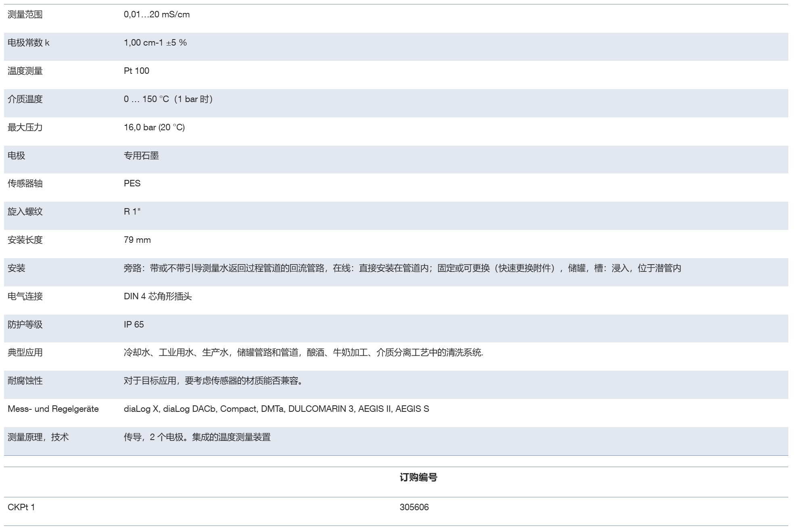800x532 pixels.
Task: Select the label 耐腐蚀性
Action: [x=25, y=381]
